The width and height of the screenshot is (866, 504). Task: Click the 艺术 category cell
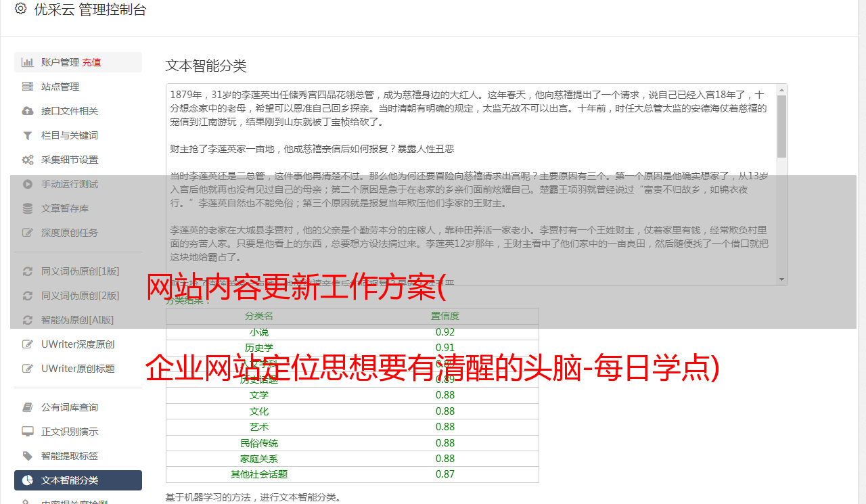click(259, 427)
